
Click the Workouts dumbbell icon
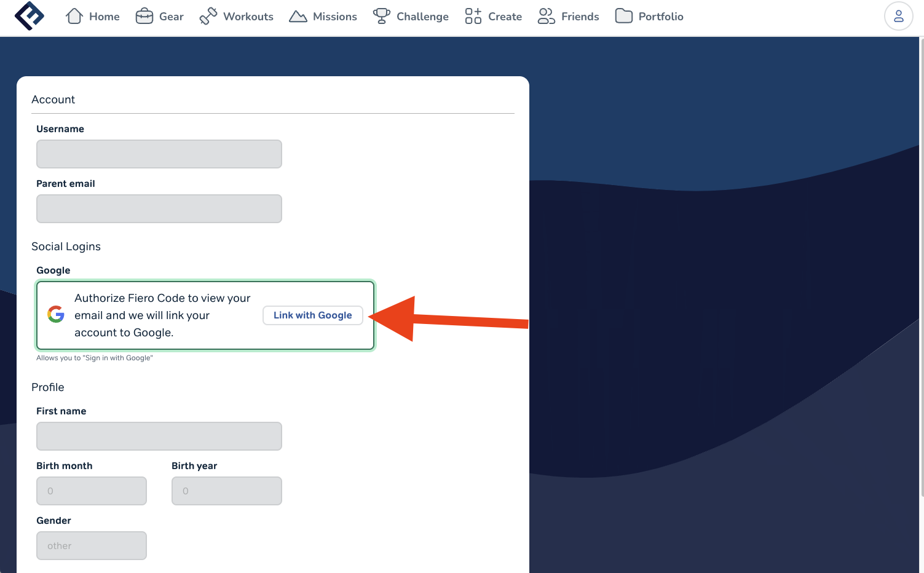(x=208, y=16)
